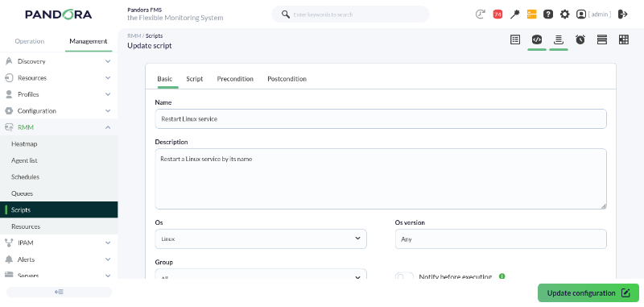The width and height of the screenshot is (644, 307).
Task: Expand the Configuration menu chevron
Action: tap(108, 111)
